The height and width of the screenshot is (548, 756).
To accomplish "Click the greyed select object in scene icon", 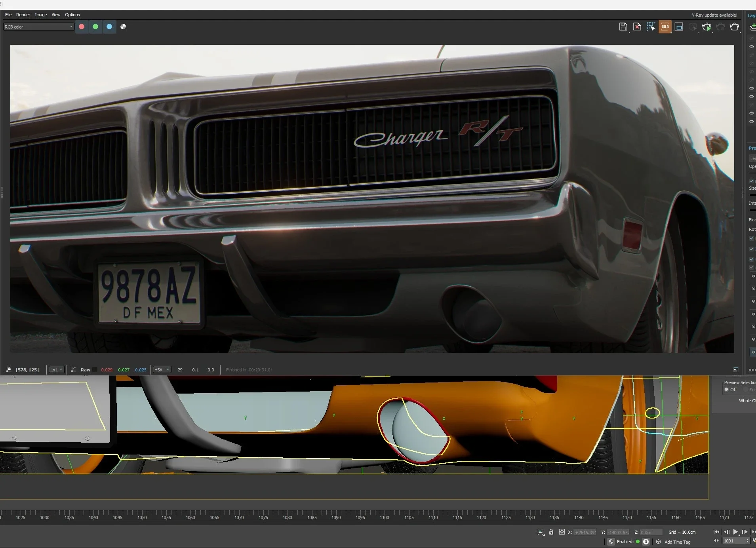I will point(693,27).
